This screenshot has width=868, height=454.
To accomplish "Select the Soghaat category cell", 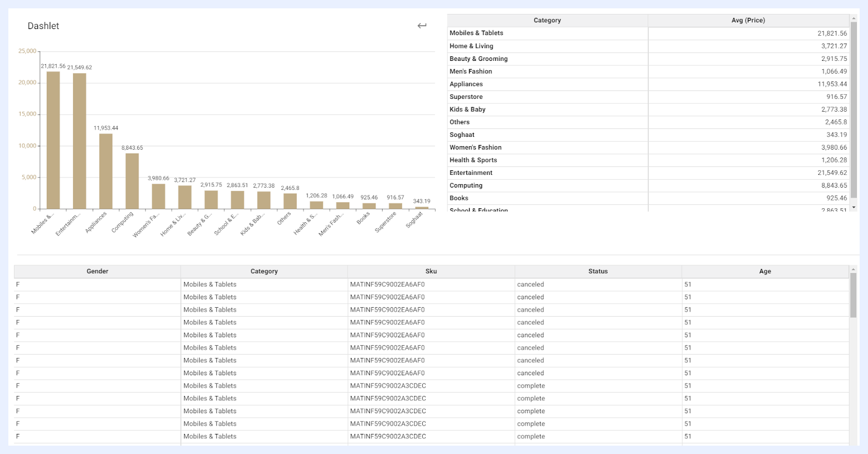I will pos(547,135).
